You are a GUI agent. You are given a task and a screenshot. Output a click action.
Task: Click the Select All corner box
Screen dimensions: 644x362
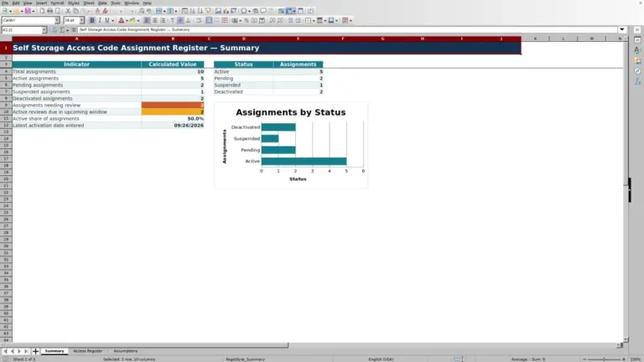6,39
